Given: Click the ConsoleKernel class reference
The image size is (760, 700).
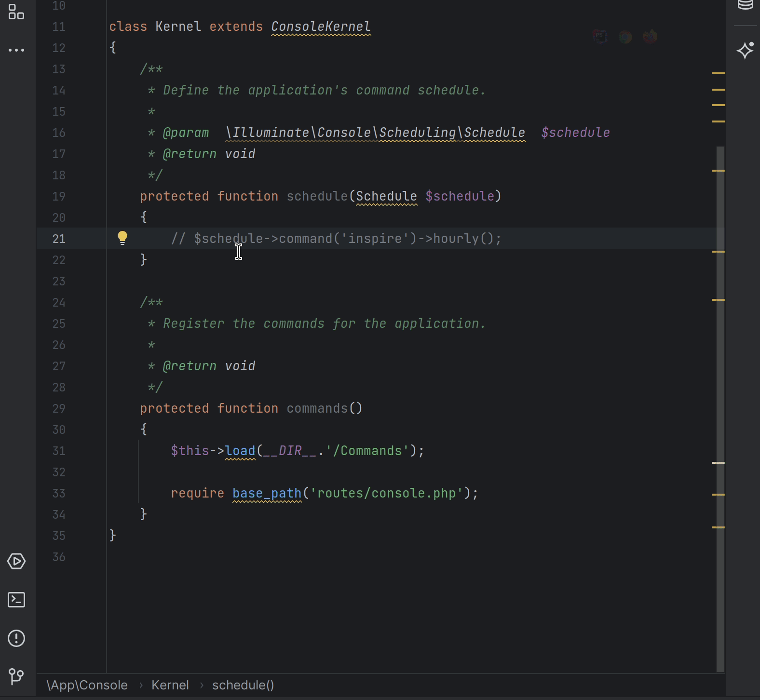Looking at the screenshot, I should pyautogui.click(x=321, y=27).
